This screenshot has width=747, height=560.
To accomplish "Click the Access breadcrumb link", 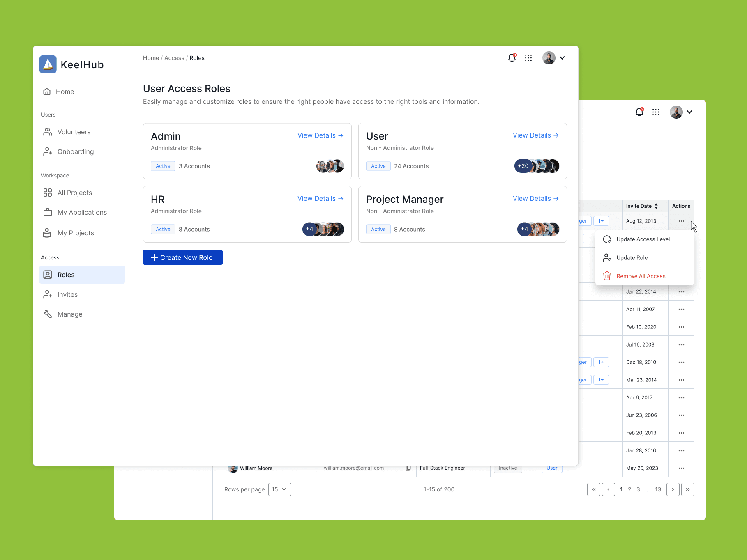I will click(174, 58).
